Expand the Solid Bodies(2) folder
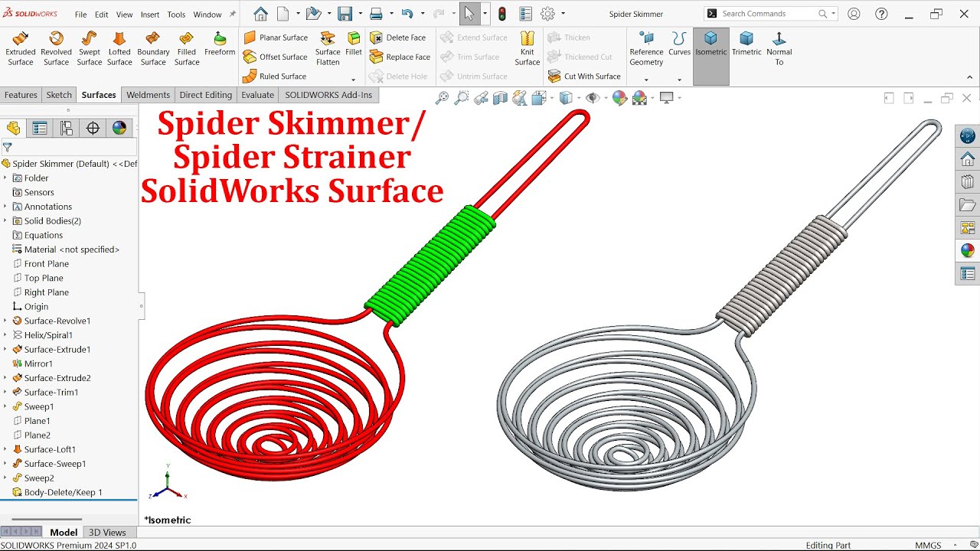 5,221
